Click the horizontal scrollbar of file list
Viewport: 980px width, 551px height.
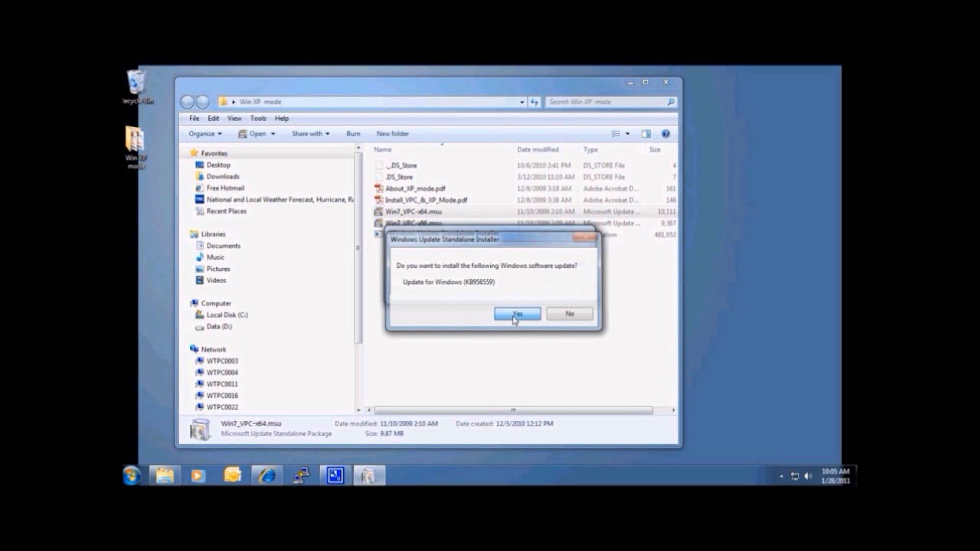tap(514, 410)
